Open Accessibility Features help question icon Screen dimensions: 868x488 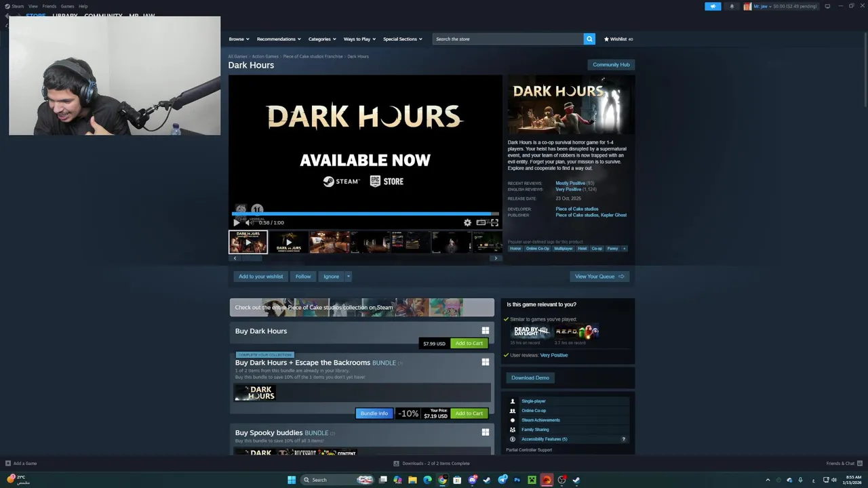tap(624, 439)
